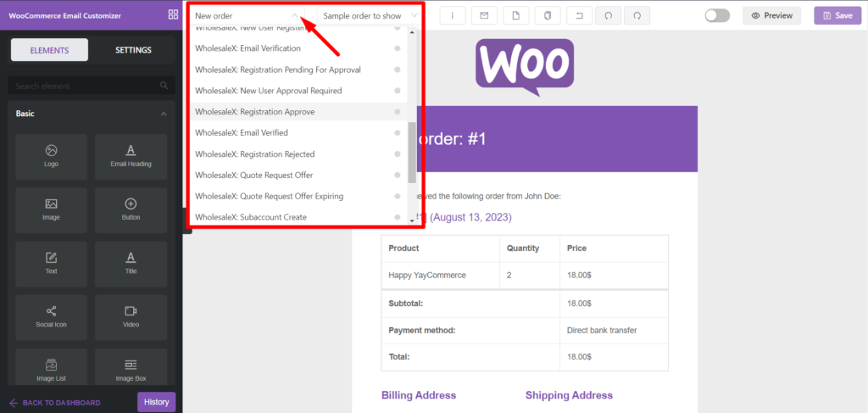Click the Total: label in order table

click(x=399, y=357)
